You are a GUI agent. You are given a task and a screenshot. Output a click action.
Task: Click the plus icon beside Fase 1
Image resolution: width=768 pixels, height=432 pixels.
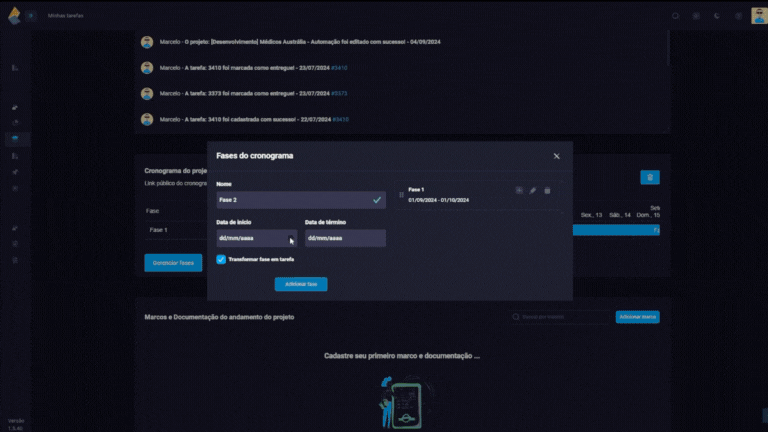pyautogui.click(x=519, y=190)
